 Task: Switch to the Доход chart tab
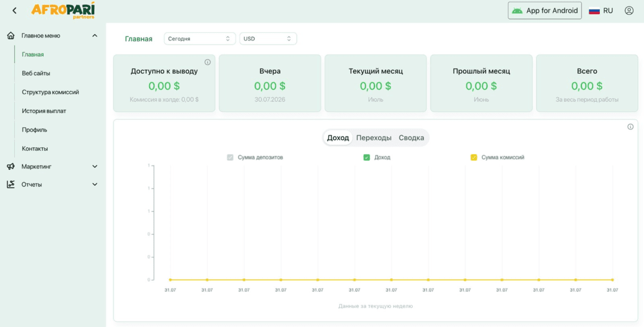coord(338,138)
